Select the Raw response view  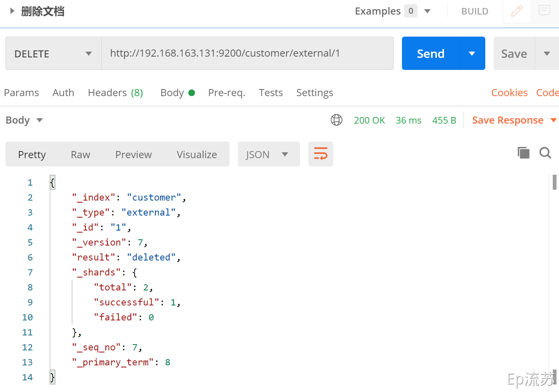[80, 155]
